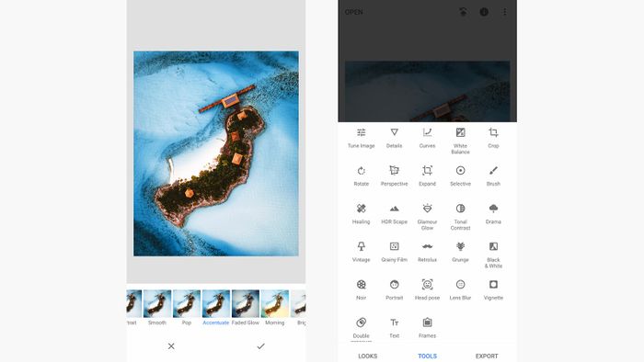Switch to the TOOLS tab
Viewport: 644px width, 362px height.
click(427, 356)
